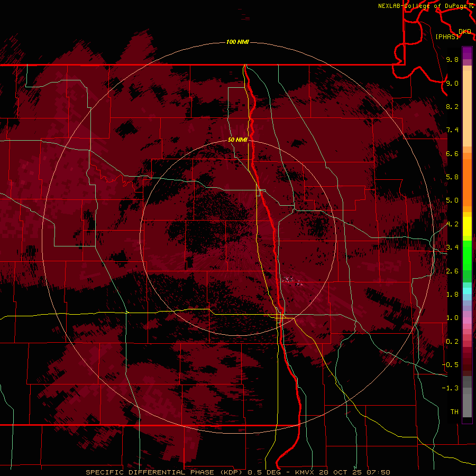Click the 50 NMI range ring label
Viewport: 476px width, 476px height.
(x=237, y=140)
